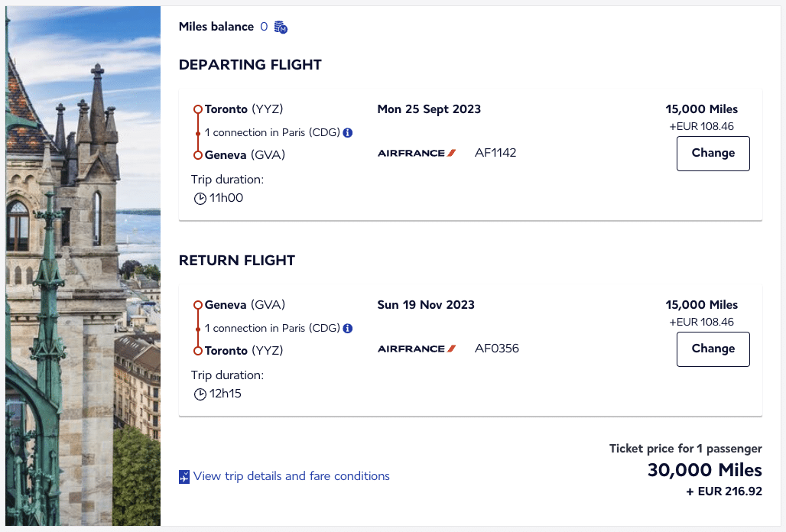Click Air France logo next to AF0356
This screenshot has height=532, width=786.
tap(417, 349)
